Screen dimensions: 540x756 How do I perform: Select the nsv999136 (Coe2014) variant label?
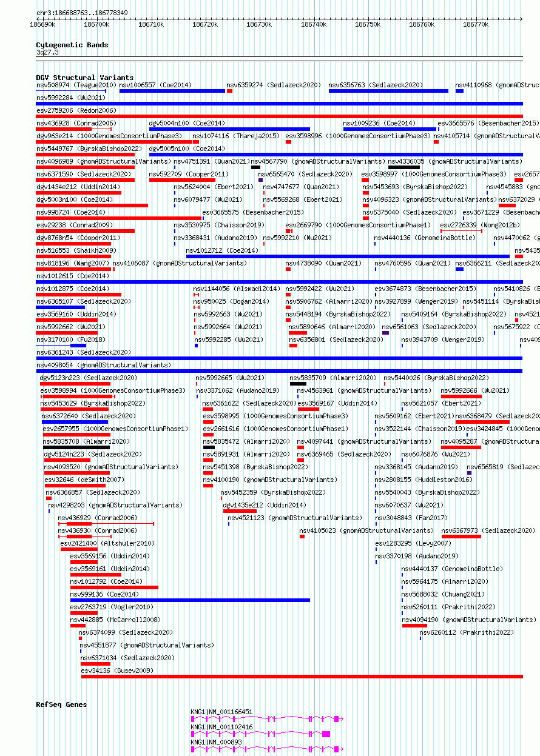pyautogui.click(x=104, y=594)
